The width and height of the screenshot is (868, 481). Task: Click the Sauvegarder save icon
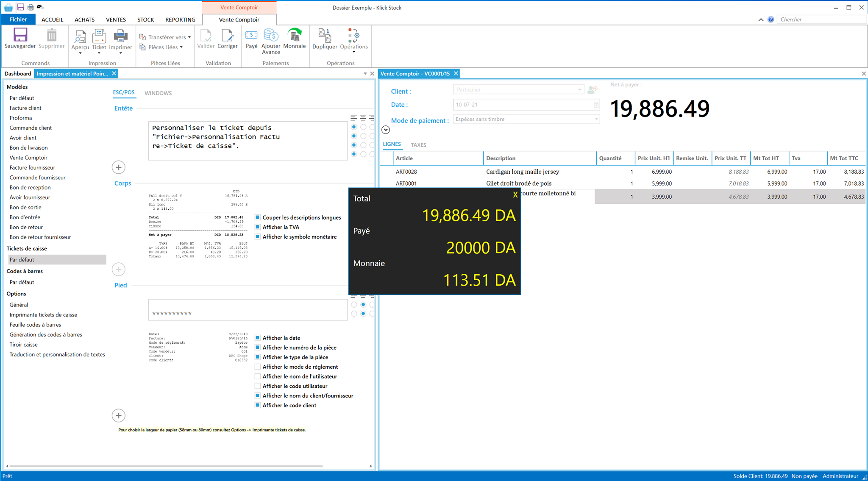(20, 35)
